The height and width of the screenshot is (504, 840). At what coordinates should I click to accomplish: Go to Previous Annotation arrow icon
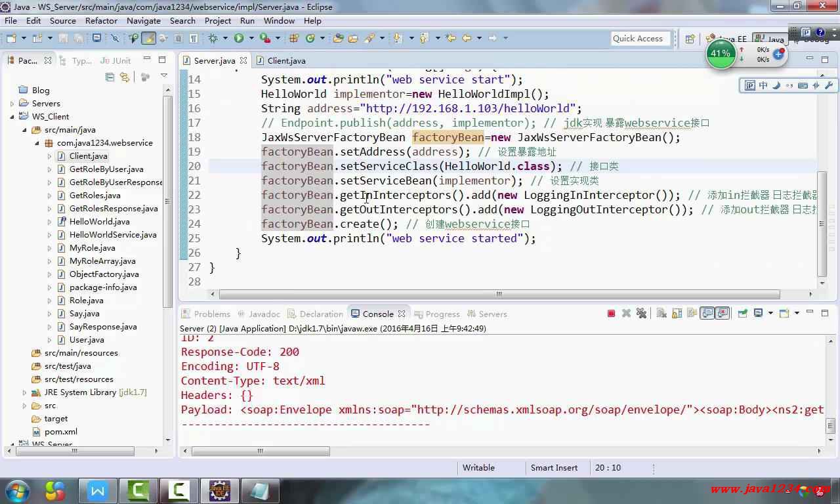(424, 38)
